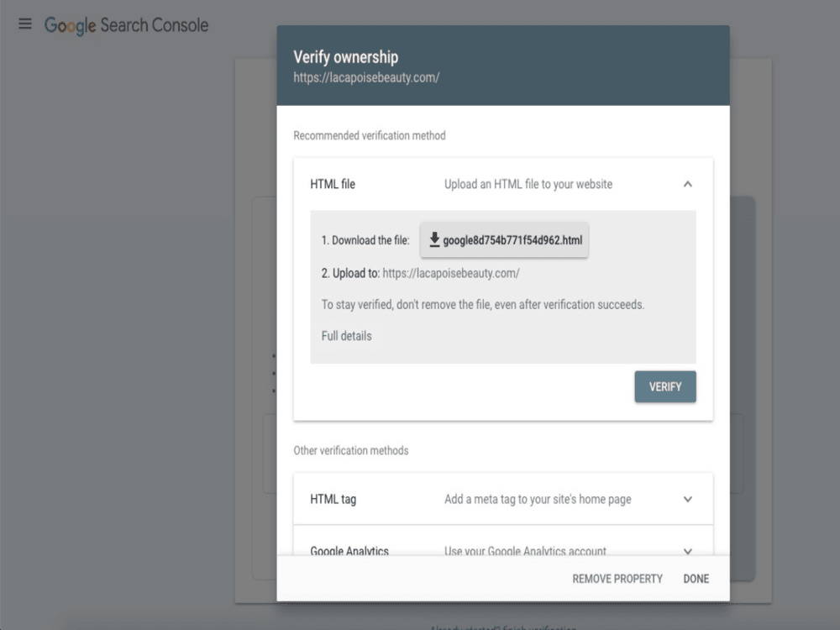Screen dimensions: 840x630
Task: Expand the Google Analytics verification method
Action: [x=688, y=551]
